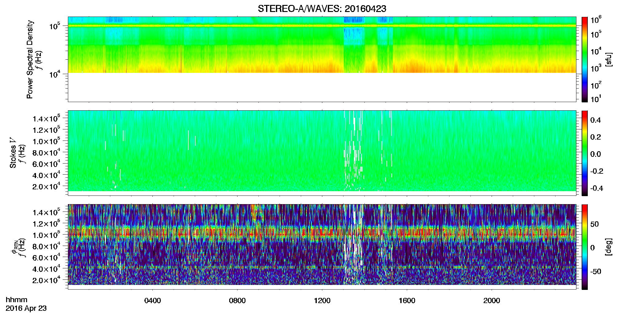Image resolution: width=644 pixels, height=332 pixels.
Task: Click the 0.2 value on Stokes color bar
Action: click(595, 137)
